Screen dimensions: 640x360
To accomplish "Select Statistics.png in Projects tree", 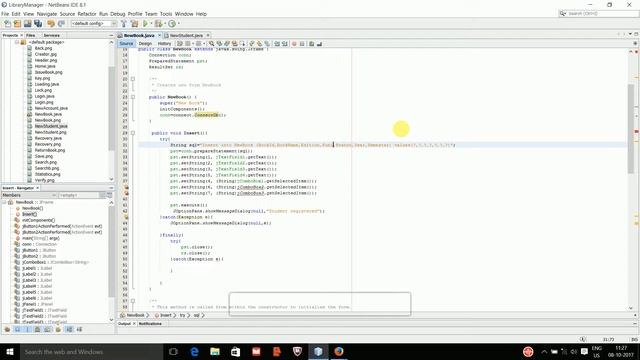I will point(47,174).
